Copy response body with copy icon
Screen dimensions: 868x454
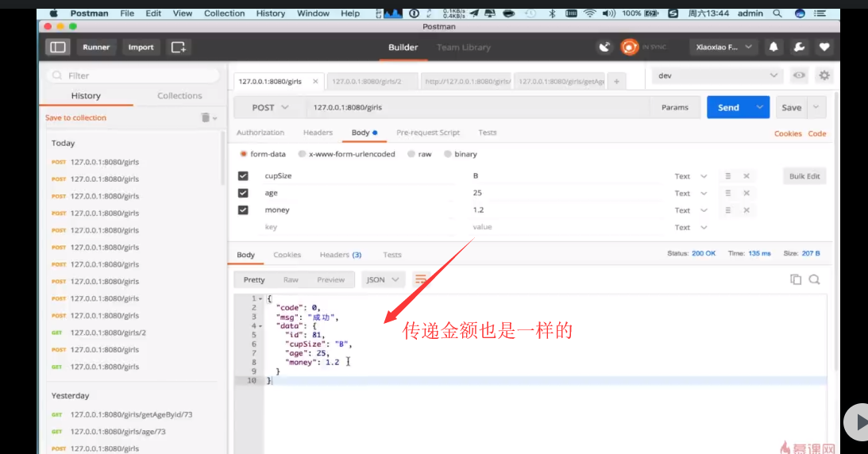tap(796, 279)
